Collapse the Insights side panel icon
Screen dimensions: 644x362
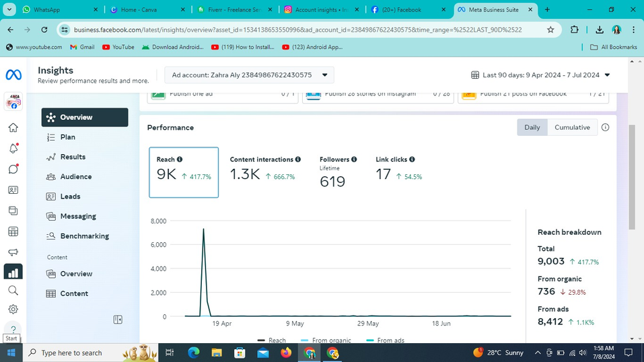pos(118,320)
